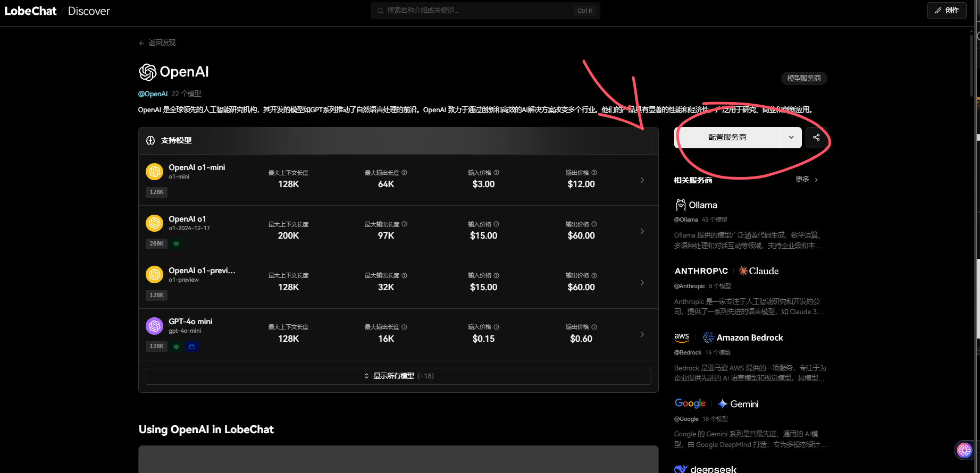
Task: Click 128K tag under o1-preview
Action: 156,295
